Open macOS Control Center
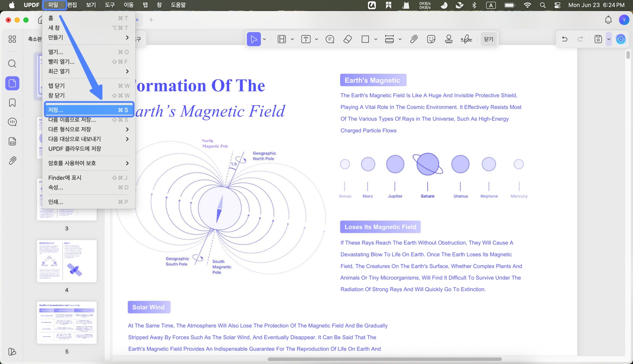The height and width of the screenshot is (364, 633). tap(557, 5)
